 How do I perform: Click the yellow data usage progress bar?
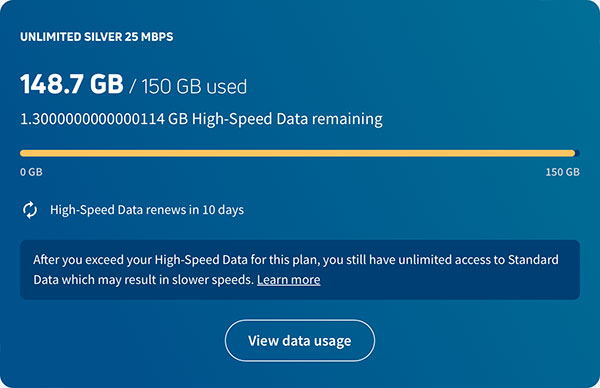[297, 153]
